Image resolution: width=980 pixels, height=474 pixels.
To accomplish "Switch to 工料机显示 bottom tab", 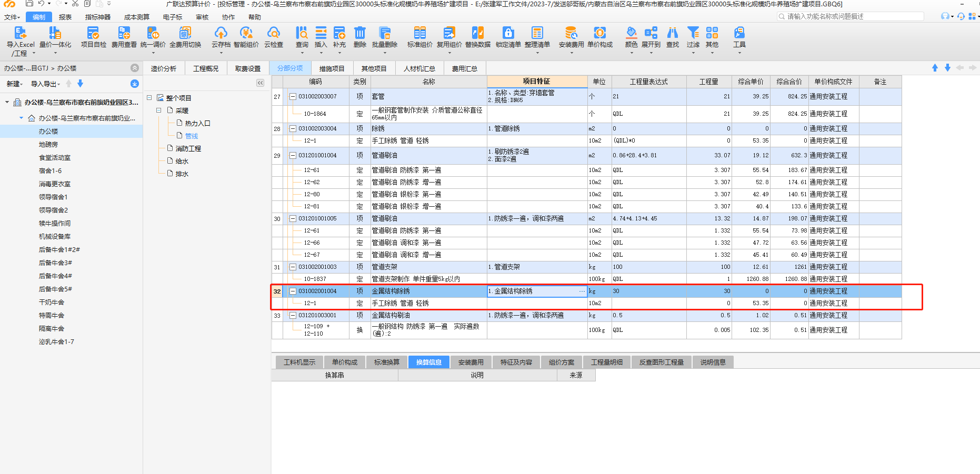I will pyautogui.click(x=299, y=362).
